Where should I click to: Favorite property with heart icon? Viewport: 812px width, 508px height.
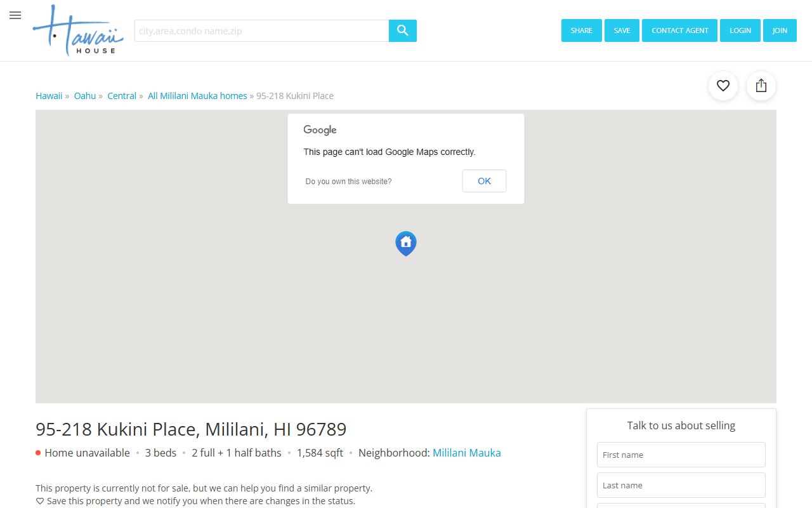coord(723,86)
